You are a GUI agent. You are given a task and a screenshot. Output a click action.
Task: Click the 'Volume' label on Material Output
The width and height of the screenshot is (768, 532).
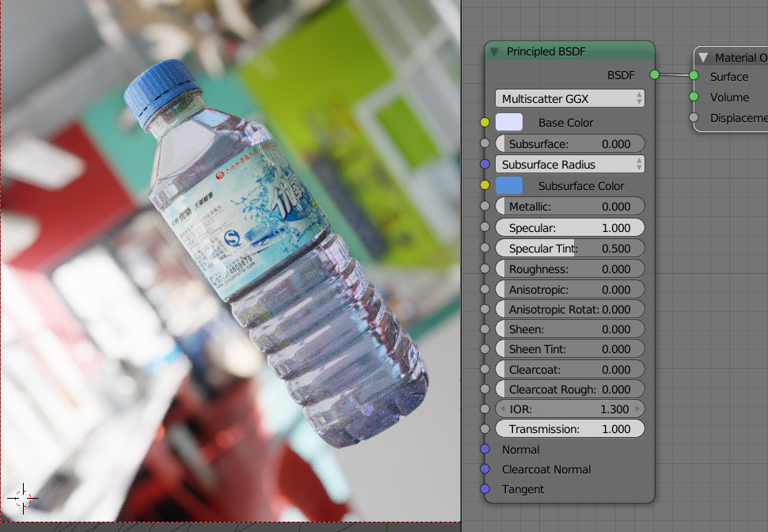[729, 97]
